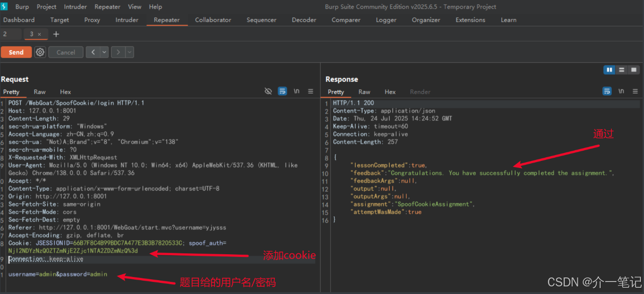Switch to Learn tab

coord(509,20)
